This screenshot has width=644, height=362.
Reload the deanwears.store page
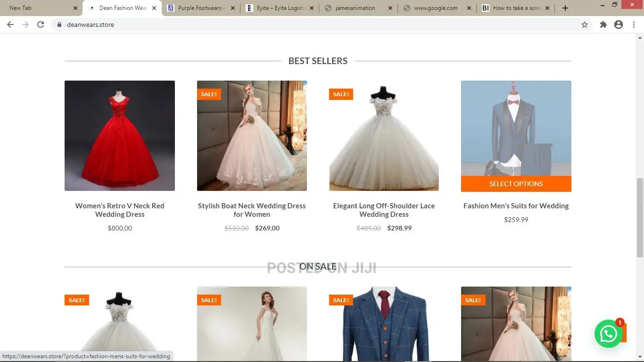pos(41,25)
